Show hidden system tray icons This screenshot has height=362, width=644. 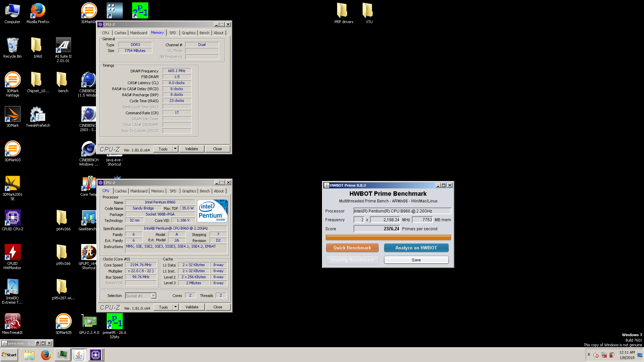(589, 355)
